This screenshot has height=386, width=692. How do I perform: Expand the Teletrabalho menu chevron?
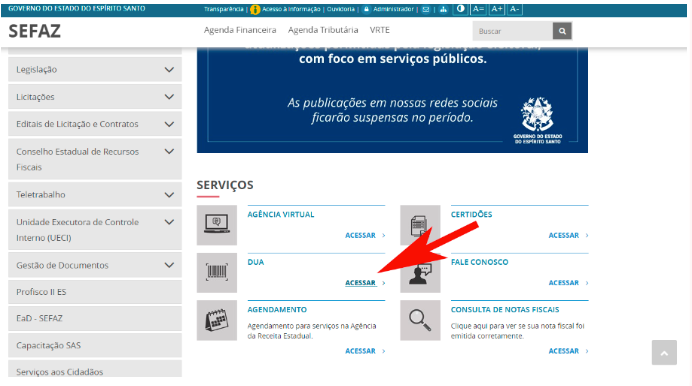click(x=169, y=195)
